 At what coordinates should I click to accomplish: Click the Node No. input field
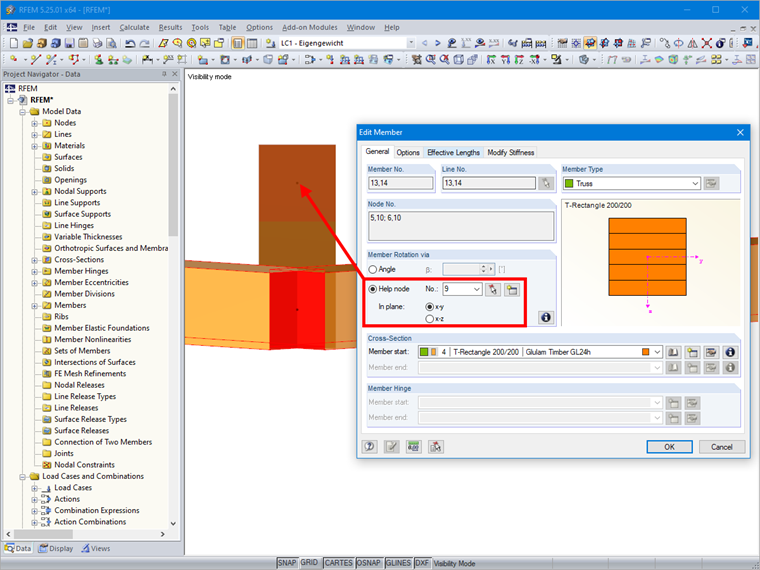coord(461,226)
